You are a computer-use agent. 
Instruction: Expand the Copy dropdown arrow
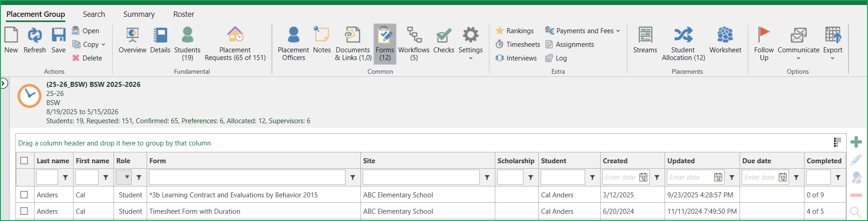(x=104, y=45)
